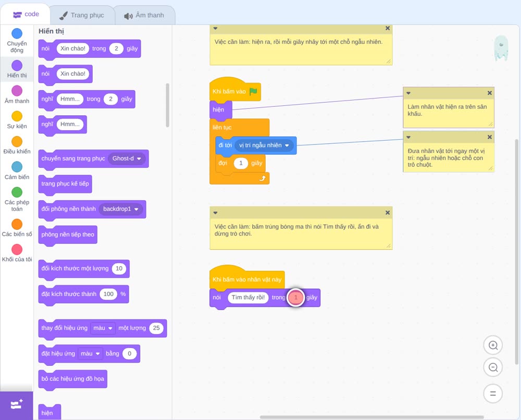
Task: Zoom out of the workspace
Action: pyautogui.click(x=493, y=367)
